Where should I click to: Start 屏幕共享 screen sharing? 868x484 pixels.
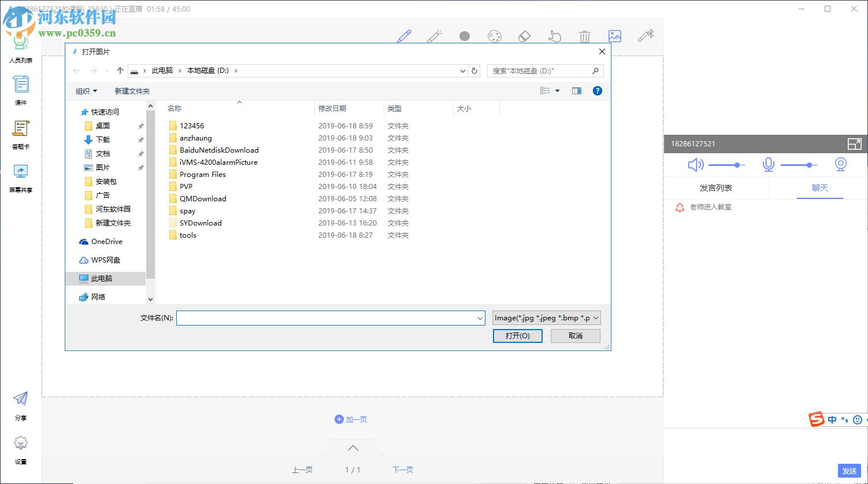[21, 178]
